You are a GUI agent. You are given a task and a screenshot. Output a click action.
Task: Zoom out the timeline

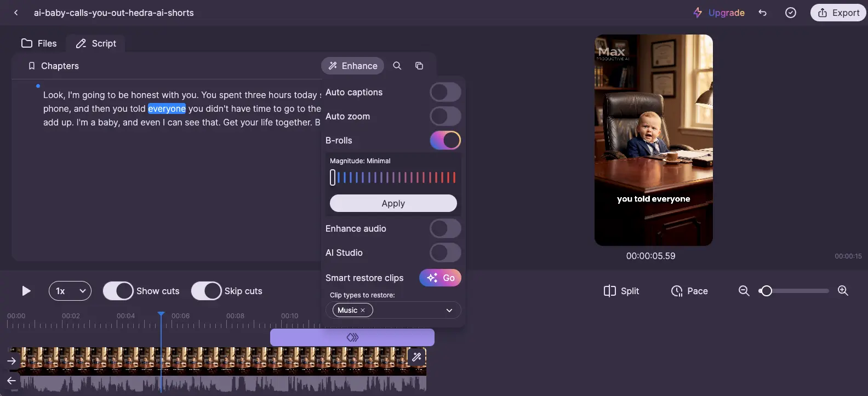744,291
